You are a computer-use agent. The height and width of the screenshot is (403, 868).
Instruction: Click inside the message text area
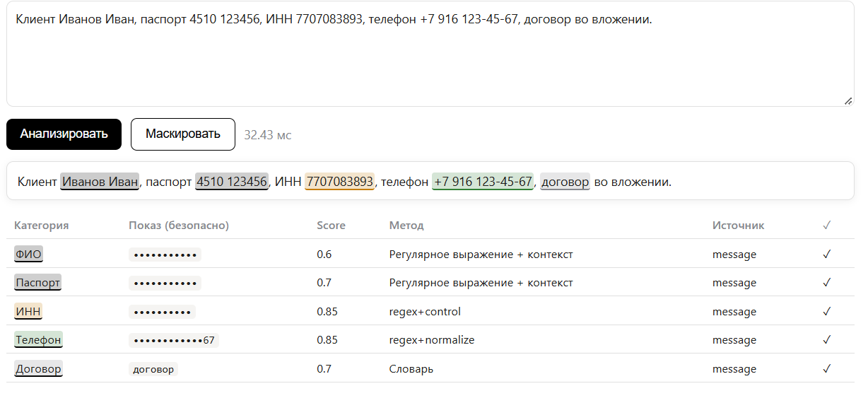click(430, 54)
